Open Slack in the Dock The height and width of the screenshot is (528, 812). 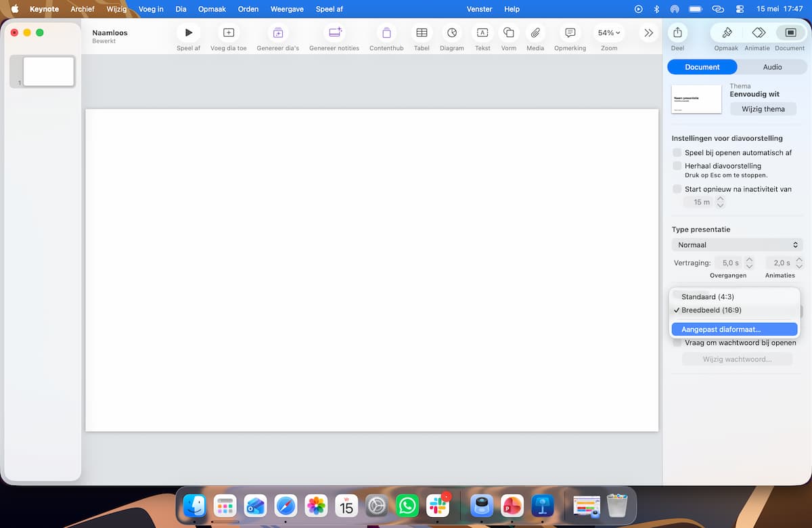click(438, 506)
